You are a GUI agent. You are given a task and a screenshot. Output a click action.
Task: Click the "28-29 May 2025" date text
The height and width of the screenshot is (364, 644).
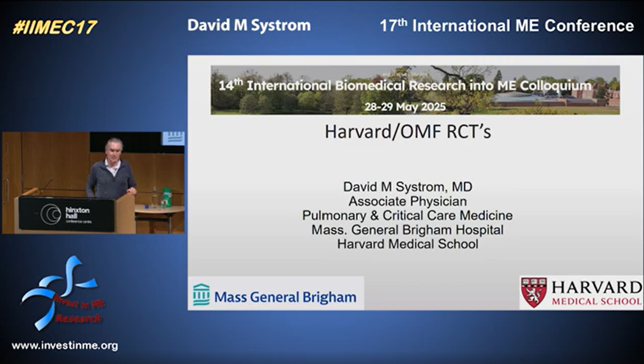[405, 106]
